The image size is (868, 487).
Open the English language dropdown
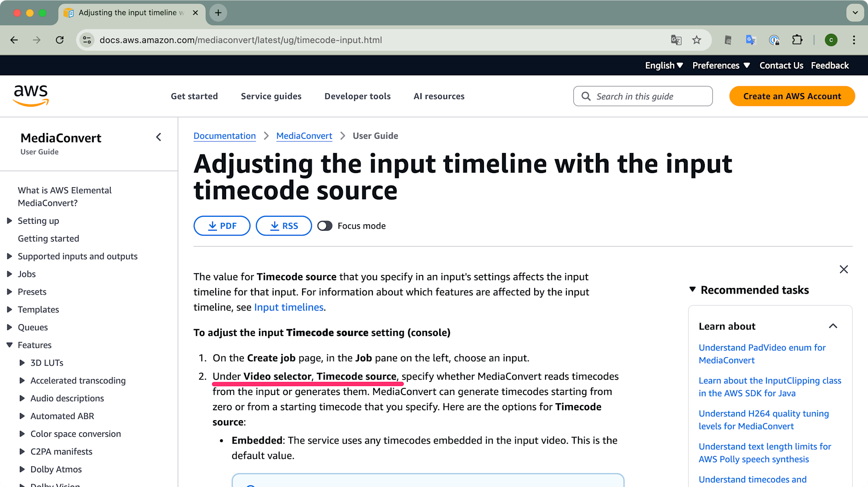pos(664,65)
